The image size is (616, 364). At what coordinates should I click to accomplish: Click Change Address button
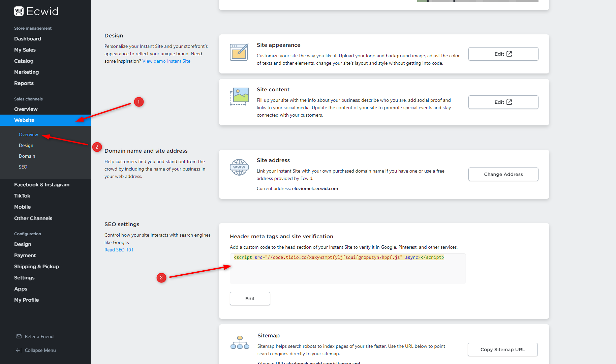click(x=503, y=174)
